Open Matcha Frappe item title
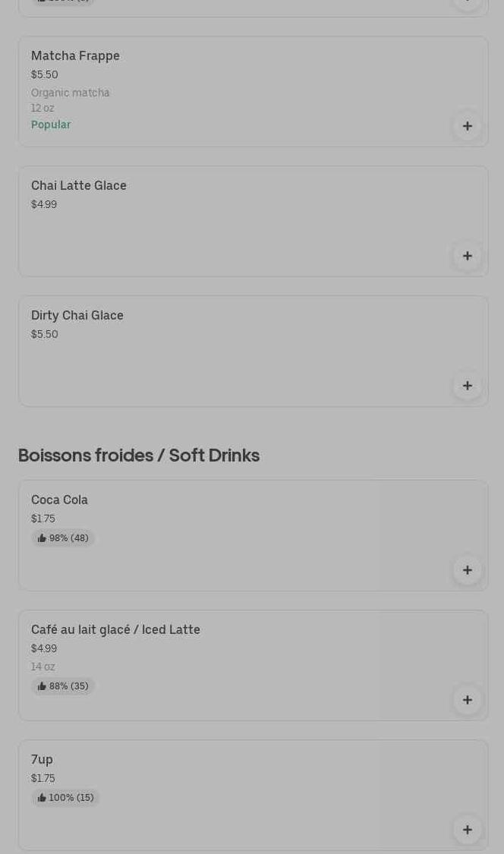 [x=75, y=55]
